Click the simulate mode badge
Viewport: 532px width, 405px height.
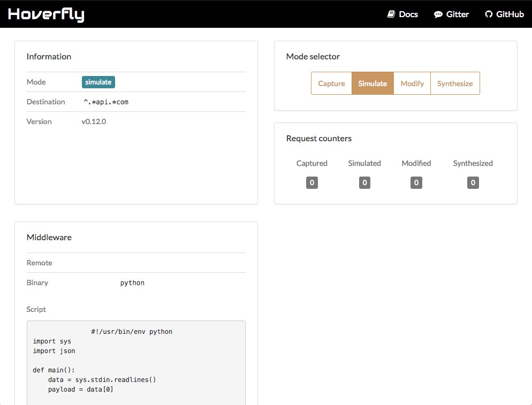click(98, 82)
